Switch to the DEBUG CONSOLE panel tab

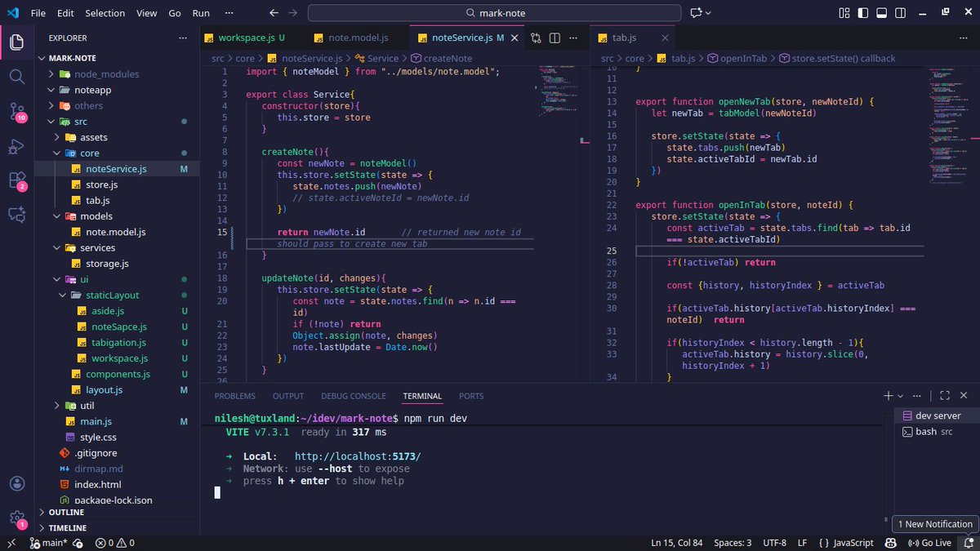click(x=353, y=396)
